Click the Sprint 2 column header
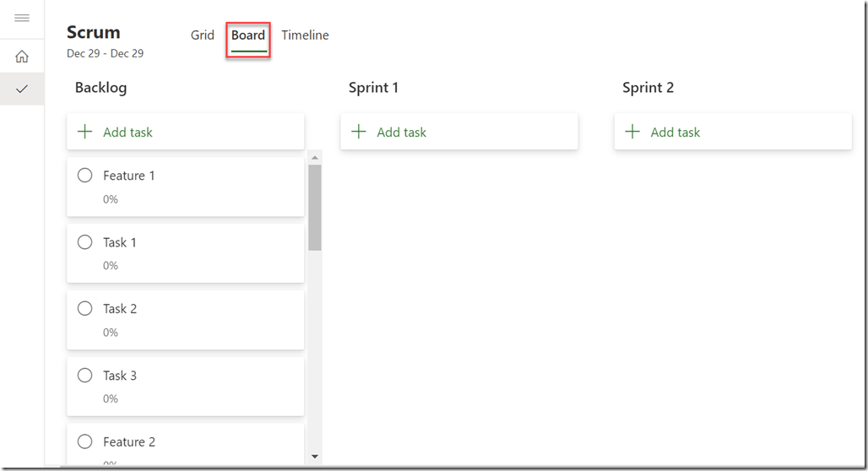Viewport: 868px width, 471px height. 648,88
